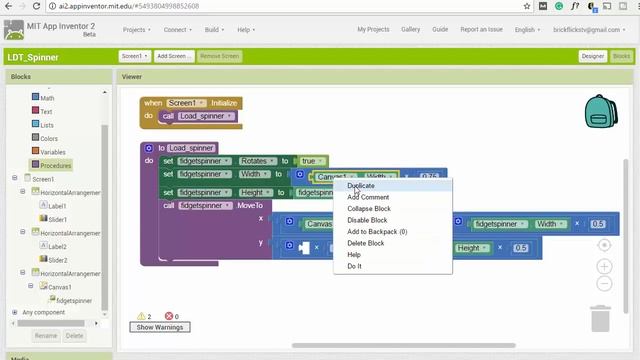Viewport: 640px width, 360px height.
Task: Select fidgetspinner in the component tree
Action: click(x=74, y=301)
